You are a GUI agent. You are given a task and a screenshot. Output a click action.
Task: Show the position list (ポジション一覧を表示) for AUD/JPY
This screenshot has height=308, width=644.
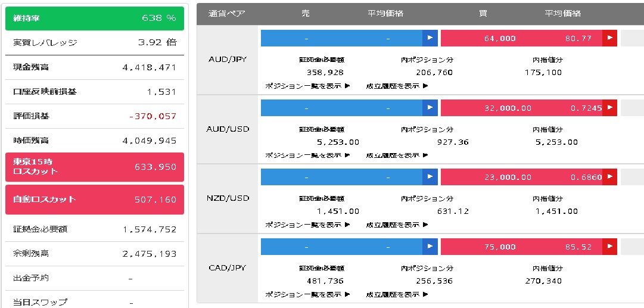click(307, 86)
